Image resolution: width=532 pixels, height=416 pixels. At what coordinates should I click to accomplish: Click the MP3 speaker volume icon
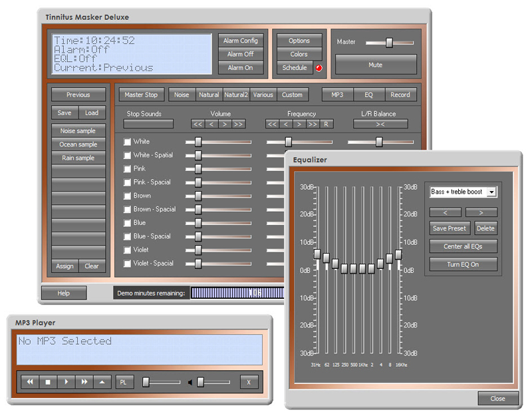tap(190, 382)
